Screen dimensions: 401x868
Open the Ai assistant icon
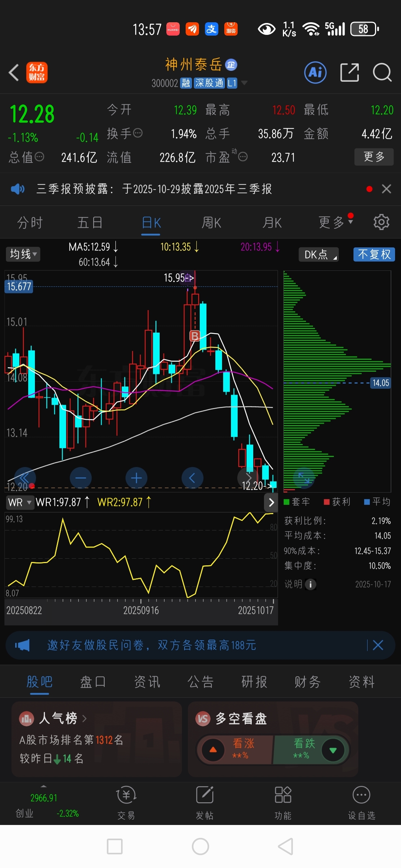click(x=315, y=72)
